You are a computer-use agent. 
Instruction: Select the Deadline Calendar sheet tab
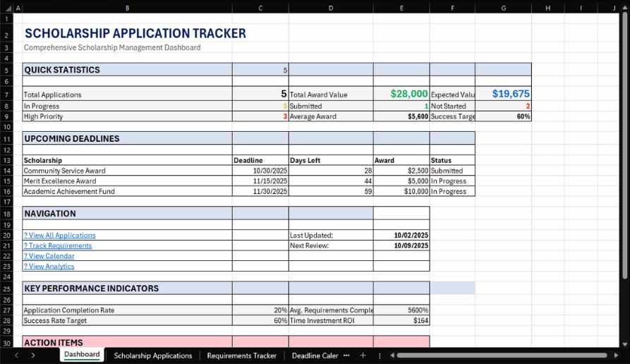point(315,356)
